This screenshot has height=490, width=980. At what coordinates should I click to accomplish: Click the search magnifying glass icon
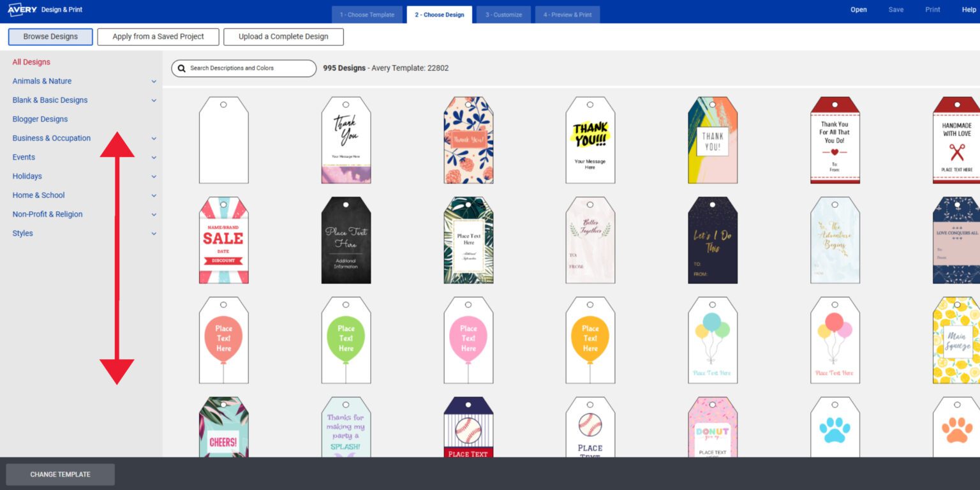pyautogui.click(x=182, y=68)
